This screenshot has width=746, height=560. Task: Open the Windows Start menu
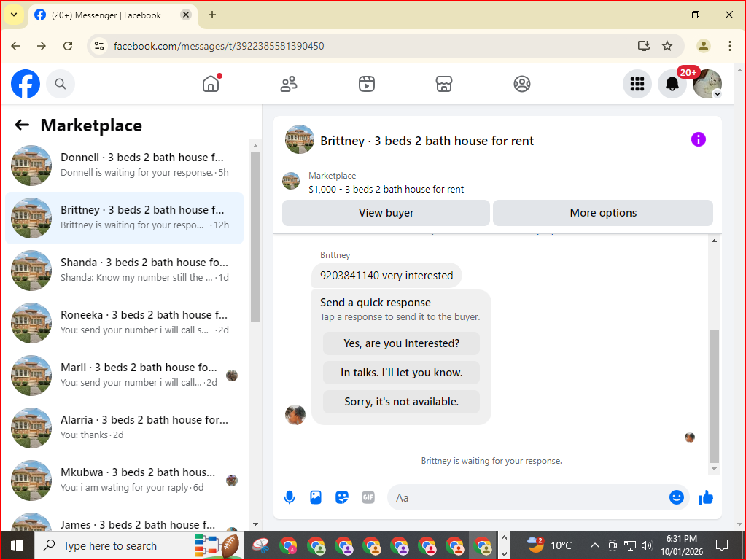[x=17, y=545]
